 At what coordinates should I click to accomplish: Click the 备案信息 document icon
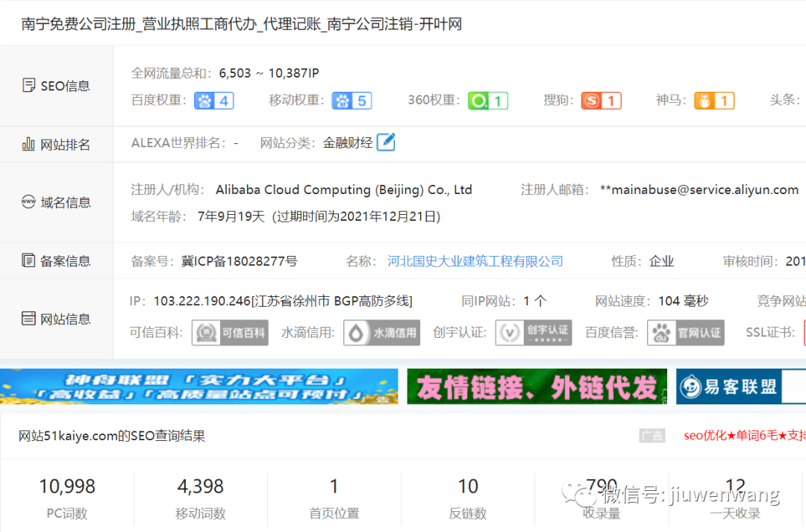29,260
